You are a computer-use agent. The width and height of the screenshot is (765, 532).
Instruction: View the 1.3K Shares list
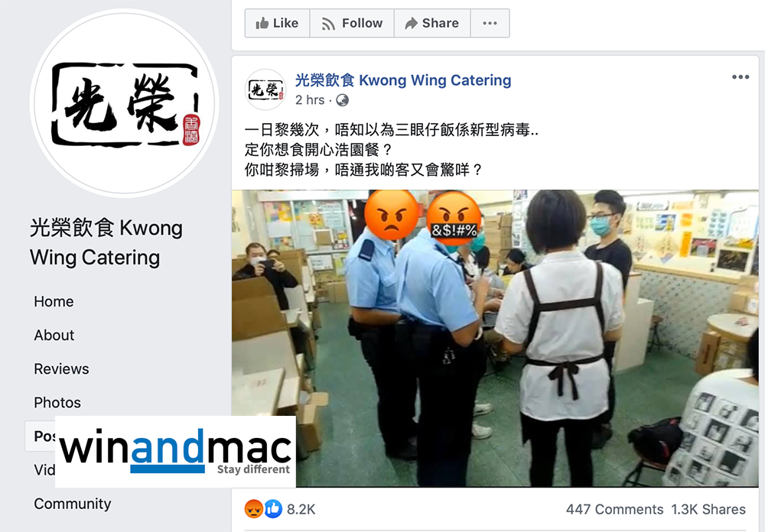click(708, 510)
